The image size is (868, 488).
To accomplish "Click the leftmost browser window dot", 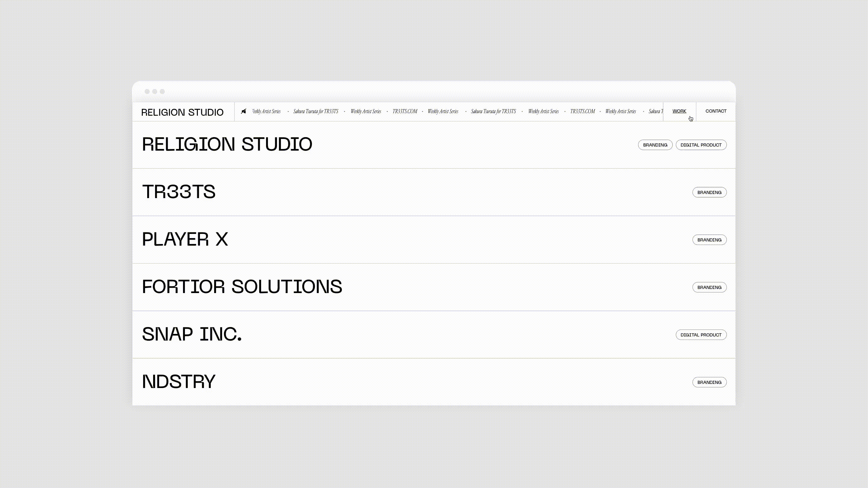I will coord(147,91).
